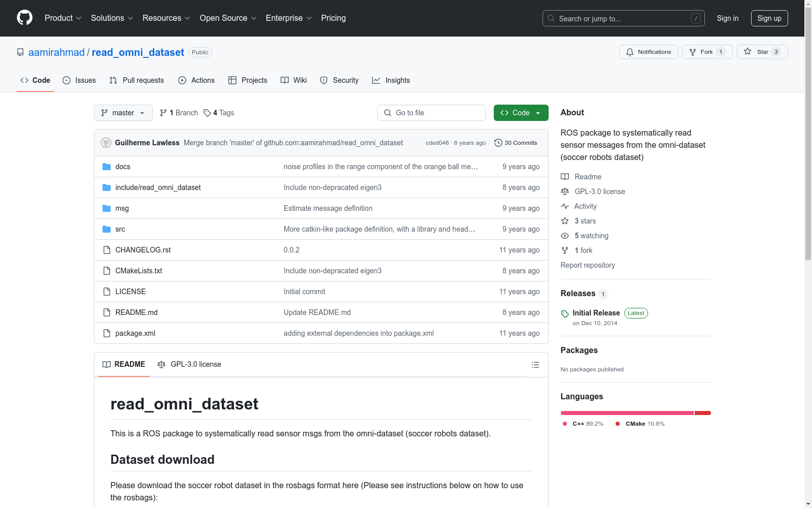Viewport: 812px width, 508px height.
Task: Click the CMake language bar segment
Action: (x=703, y=413)
